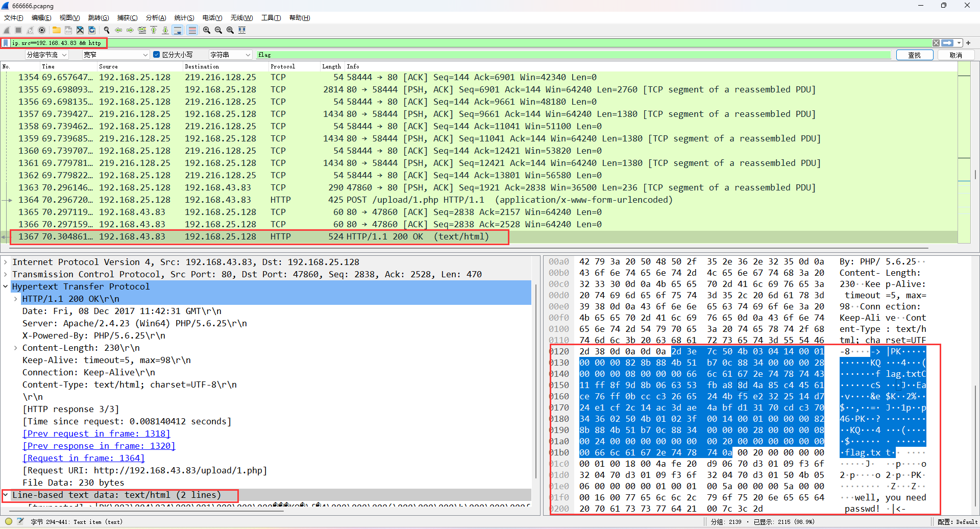This screenshot has width=980, height=529.
Task: Close the capture file with X icon
Action: tap(80, 30)
